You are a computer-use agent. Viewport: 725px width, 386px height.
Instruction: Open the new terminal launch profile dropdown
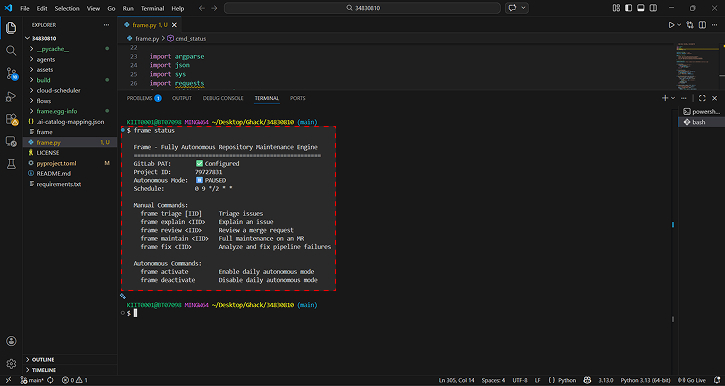tap(673, 98)
